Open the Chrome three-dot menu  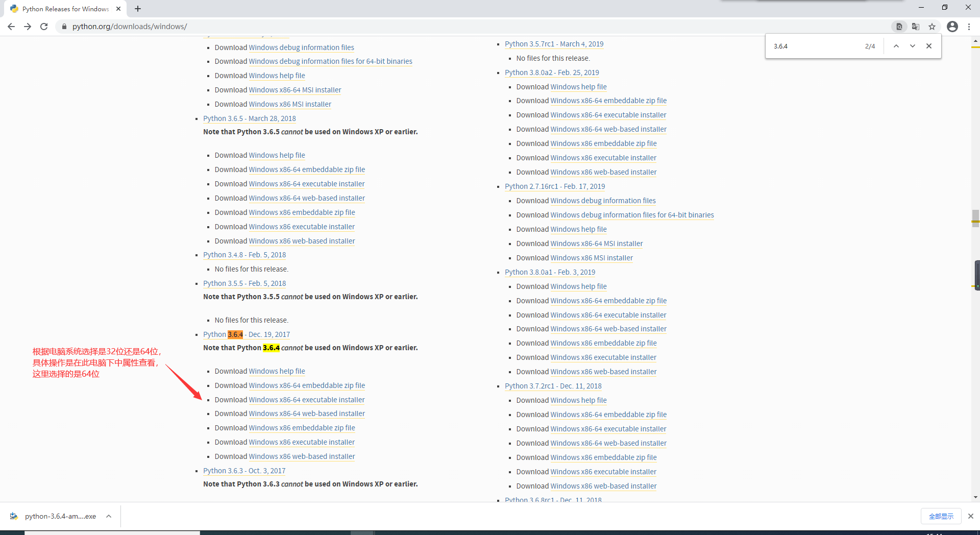969,27
